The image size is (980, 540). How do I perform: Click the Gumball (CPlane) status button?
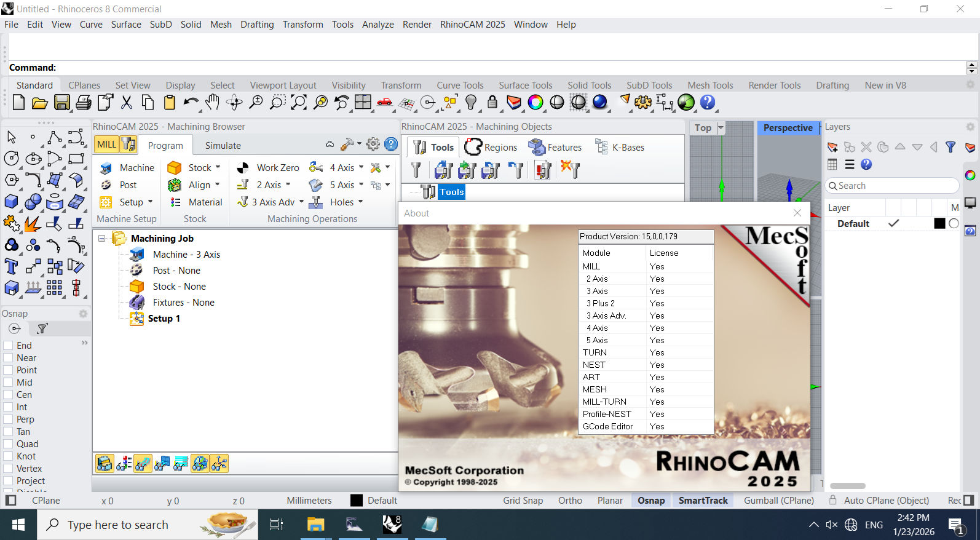pyautogui.click(x=778, y=501)
